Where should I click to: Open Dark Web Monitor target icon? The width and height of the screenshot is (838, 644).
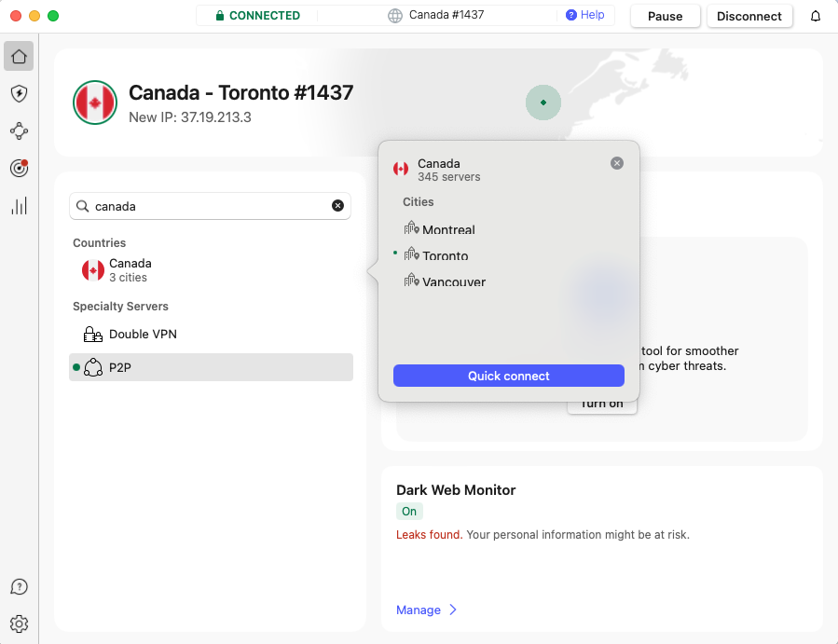tap(19, 169)
